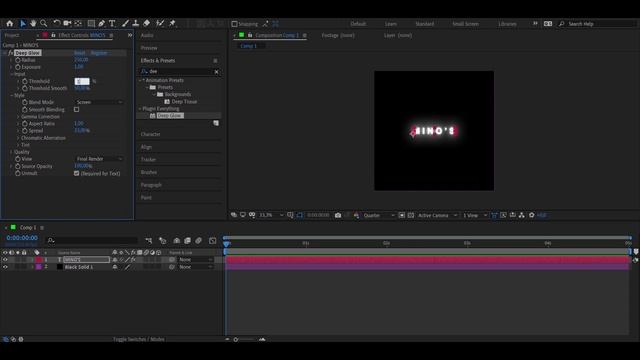Image resolution: width=640 pixels, height=360 pixels.
Task: Select the Brush tool
Action: 125,24
